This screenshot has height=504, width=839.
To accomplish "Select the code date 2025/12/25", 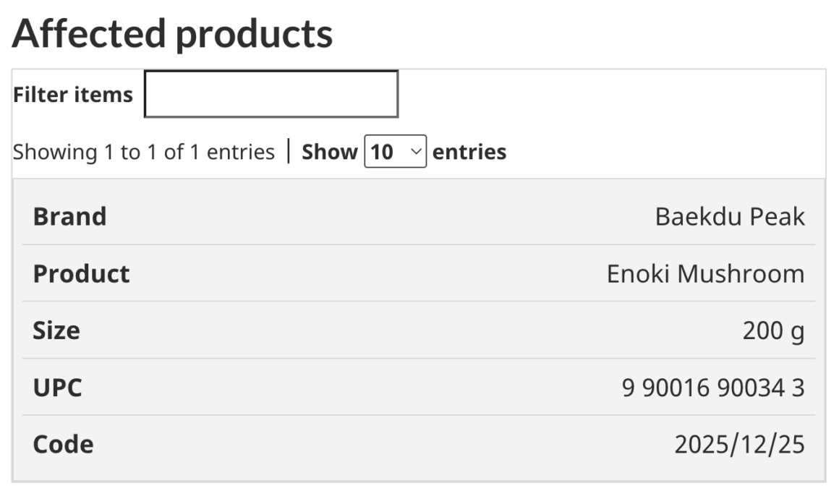I will (739, 445).
